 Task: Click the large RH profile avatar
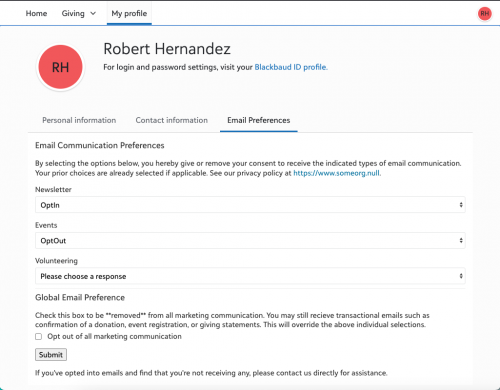(60, 67)
